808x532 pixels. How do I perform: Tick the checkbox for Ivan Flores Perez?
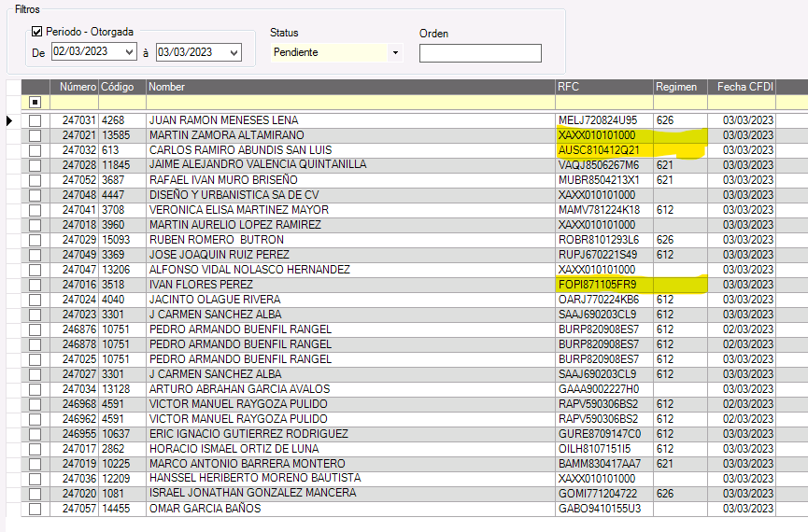(x=35, y=285)
